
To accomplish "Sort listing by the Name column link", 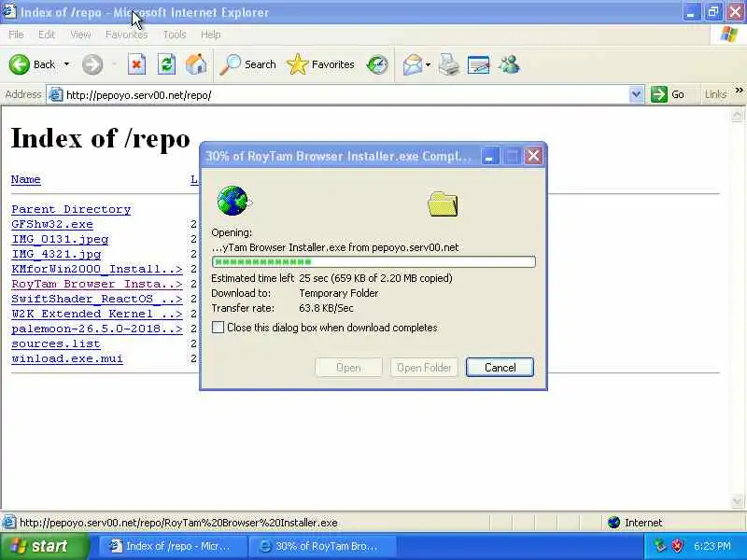I will point(26,179).
